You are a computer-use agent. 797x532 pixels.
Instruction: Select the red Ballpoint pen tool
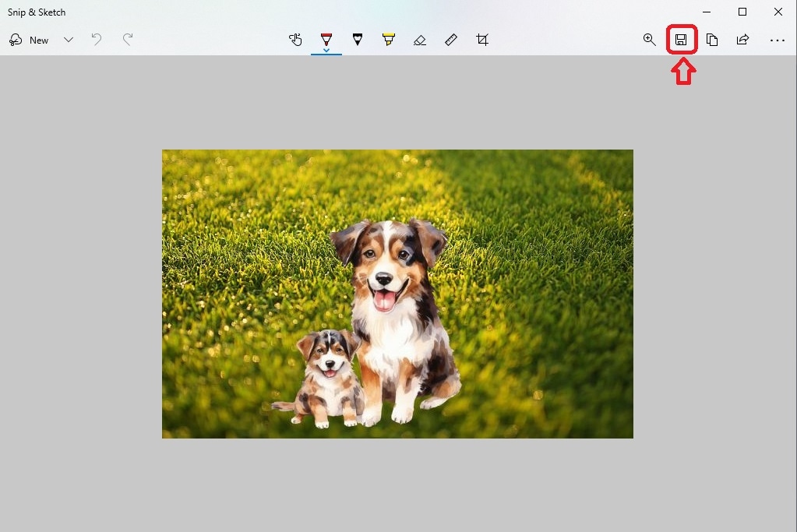[x=326, y=39]
